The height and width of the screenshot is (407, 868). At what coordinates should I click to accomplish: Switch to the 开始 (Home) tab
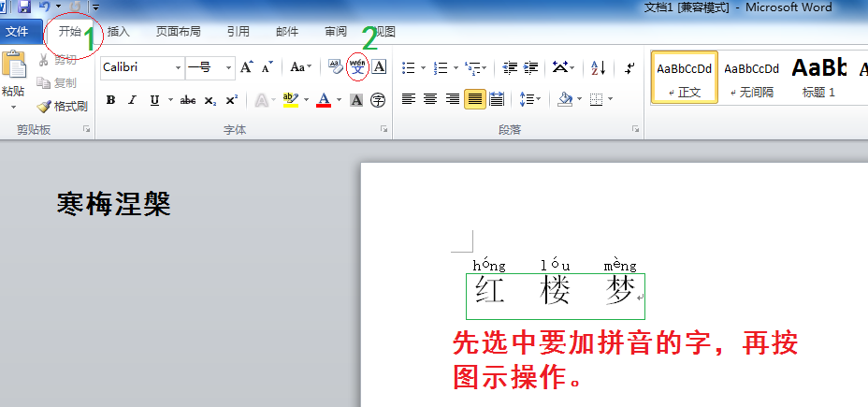click(x=70, y=32)
